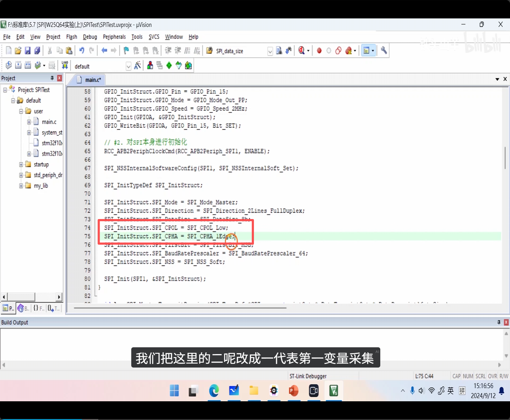This screenshot has width=510, height=420.
Task: Click the Project panel horizontal scrollbar thumb
Action: pyautogui.click(x=21, y=297)
